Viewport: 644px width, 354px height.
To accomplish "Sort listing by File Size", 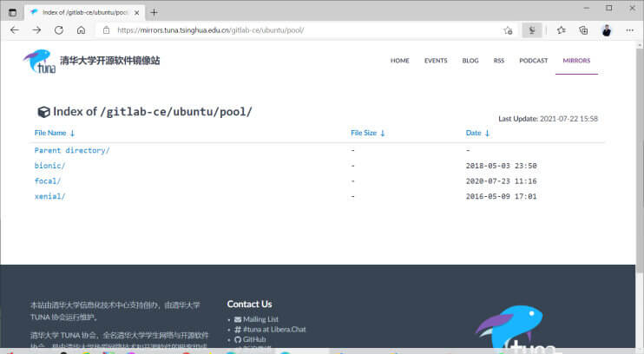I will (368, 133).
